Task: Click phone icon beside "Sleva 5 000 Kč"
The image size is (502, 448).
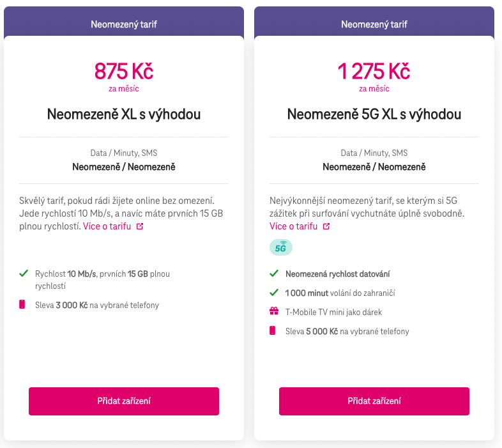Action: tap(274, 331)
